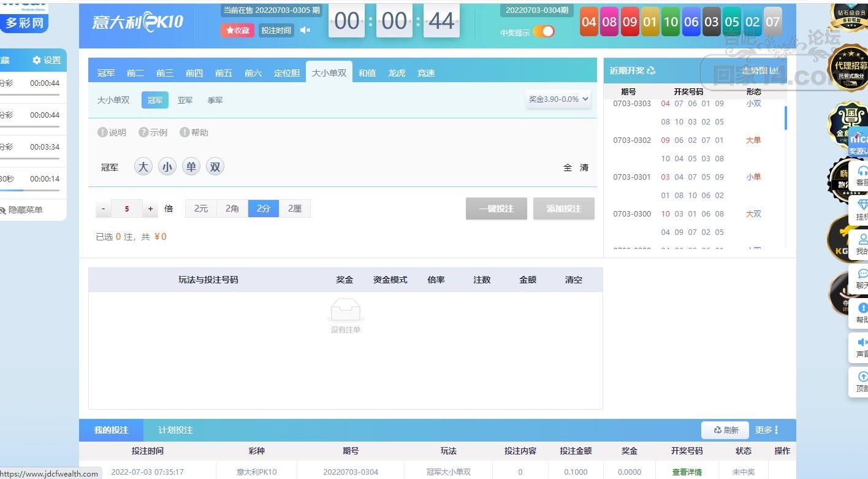Screen dimensions: 868x479
Task: Select the 双 bet option circle
Action: tap(215, 167)
